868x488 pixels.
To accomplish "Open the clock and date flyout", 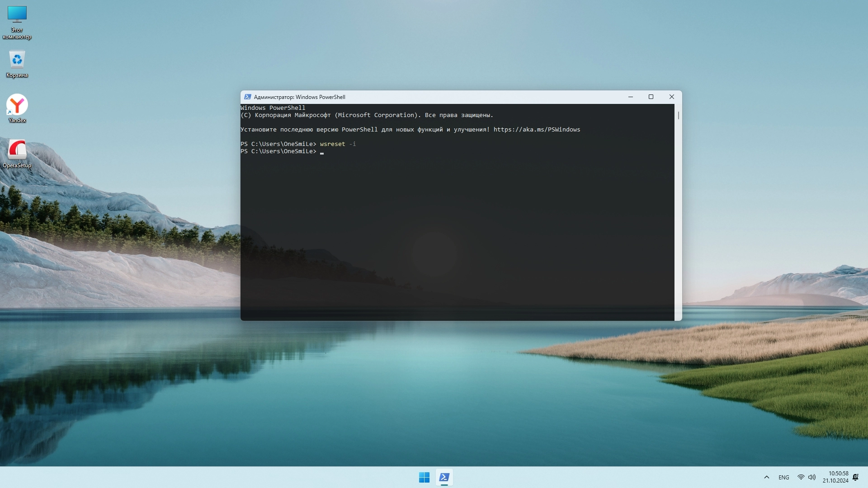I will 835,477.
